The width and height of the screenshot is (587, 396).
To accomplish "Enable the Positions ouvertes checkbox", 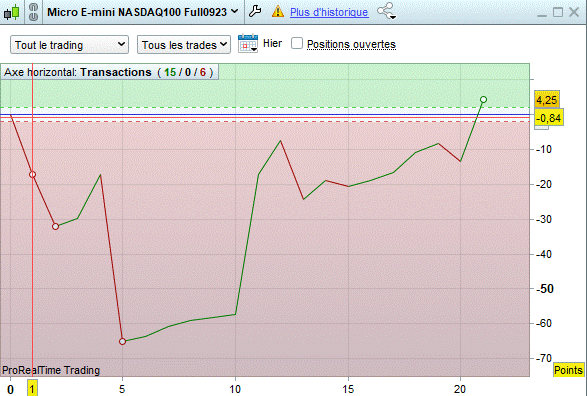I will [x=297, y=43].
